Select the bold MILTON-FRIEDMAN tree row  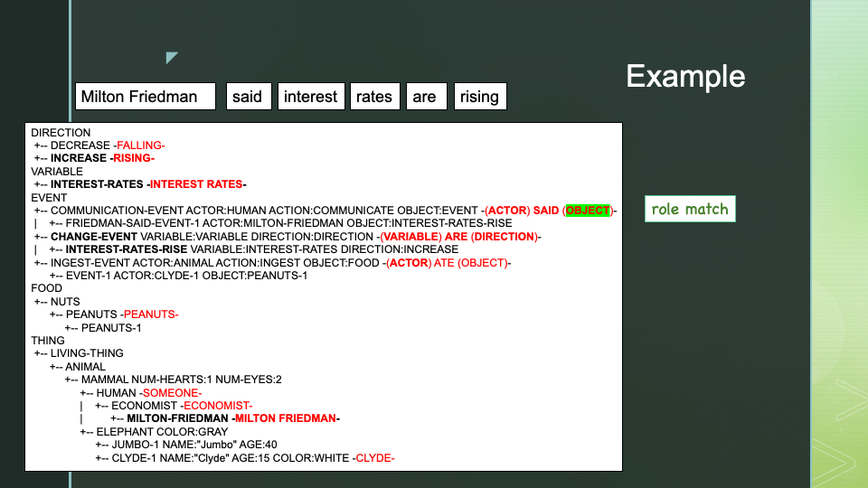(225, 418)
